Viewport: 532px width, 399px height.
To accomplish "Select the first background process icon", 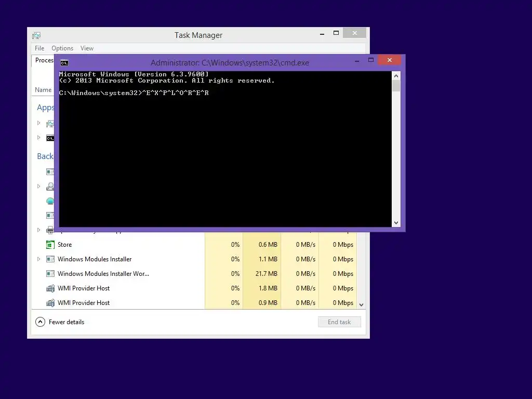I will point(50,171).
